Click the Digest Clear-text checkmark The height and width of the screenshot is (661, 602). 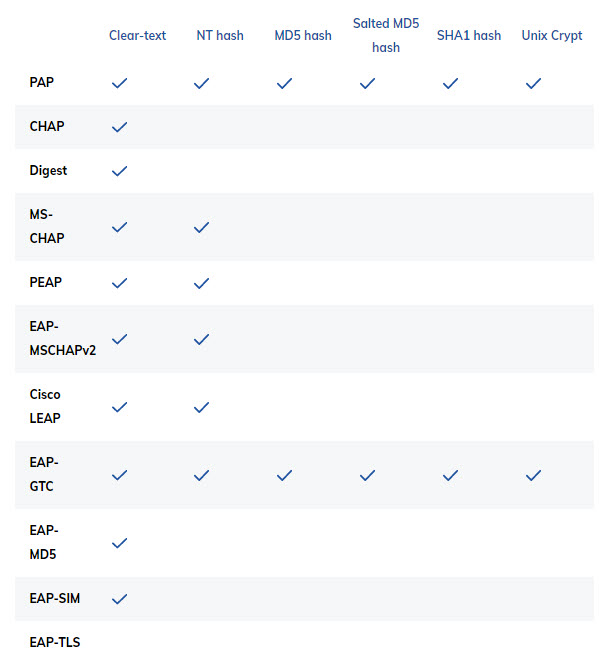click(x=119, y=171)
